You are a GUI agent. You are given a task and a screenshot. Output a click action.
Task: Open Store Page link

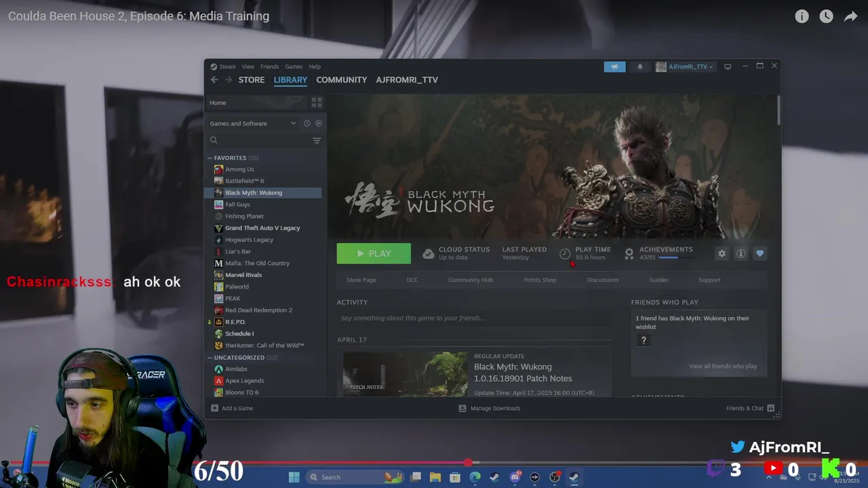tap(361, 280)
